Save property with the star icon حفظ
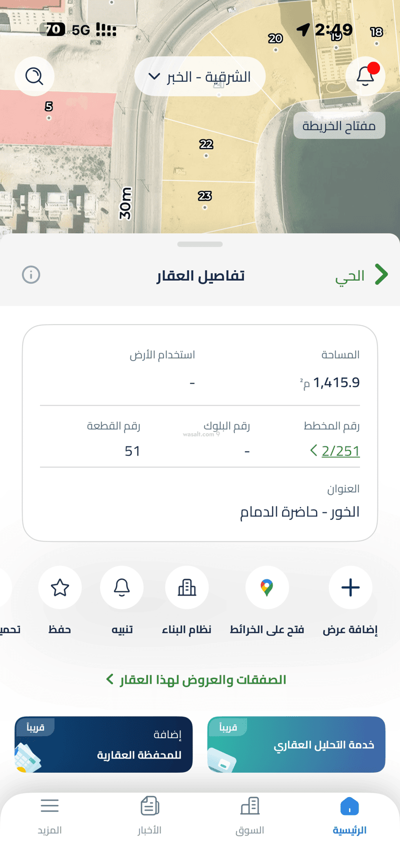Screen dimensions: 400x868 60,587
